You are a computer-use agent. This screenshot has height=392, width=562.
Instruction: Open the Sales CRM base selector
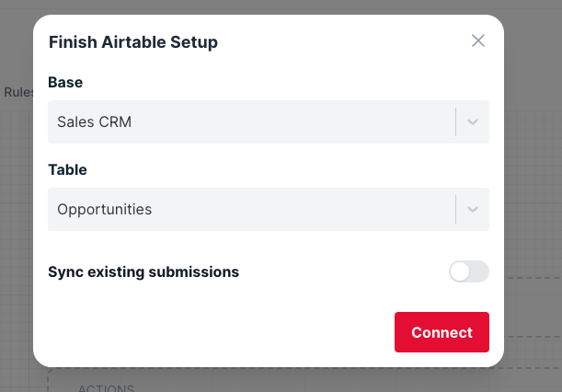pyautogui.click(x=250, y=121)
